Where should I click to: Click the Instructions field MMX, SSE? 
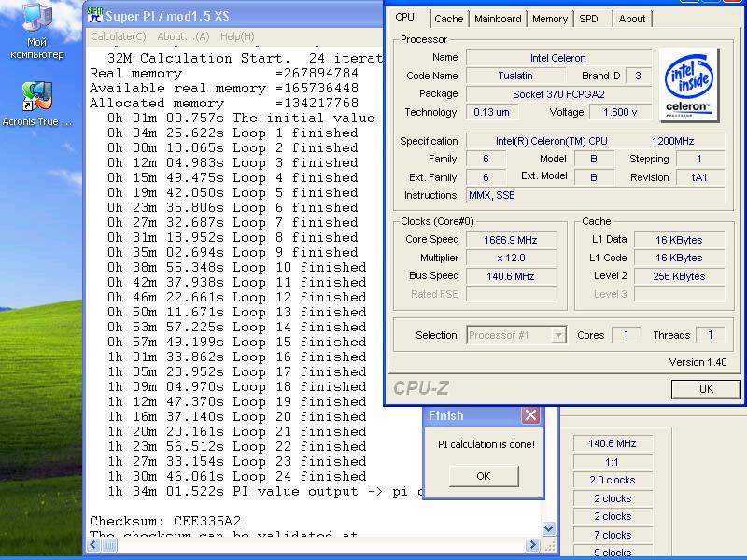[595, 195]
